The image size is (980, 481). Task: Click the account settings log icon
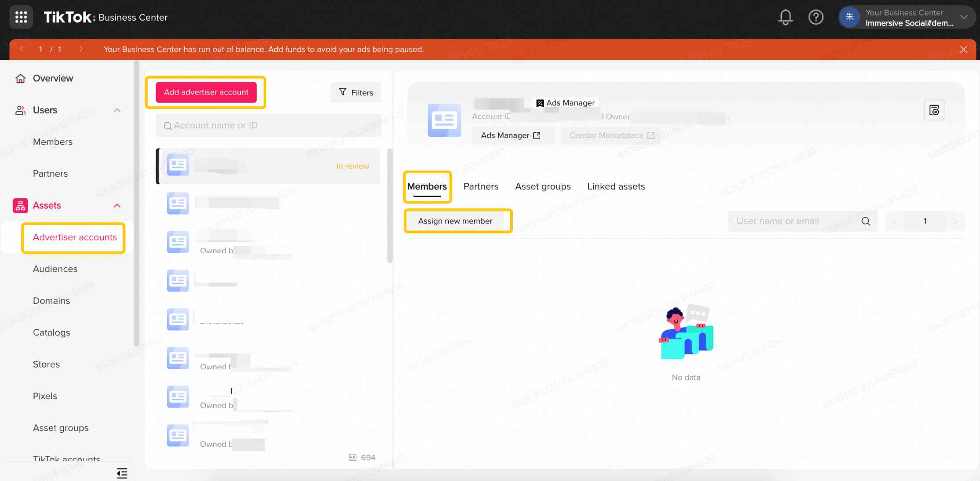(934, 110)
